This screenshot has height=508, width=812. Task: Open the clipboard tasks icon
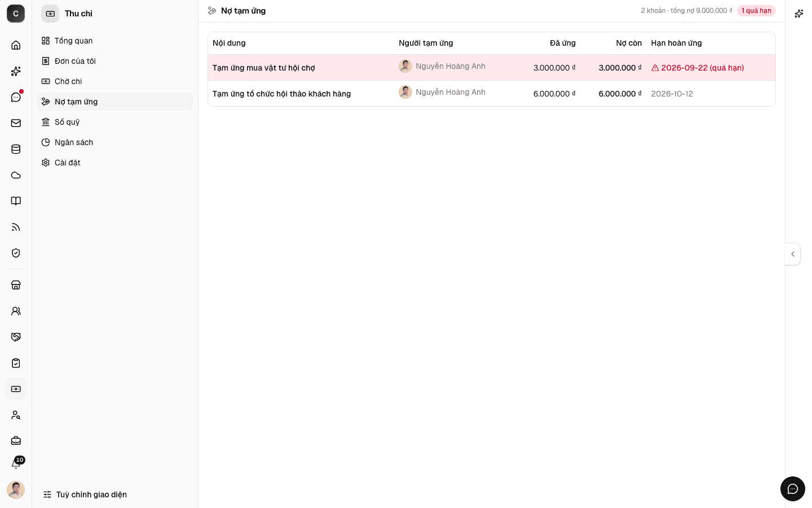pos(16,363)
